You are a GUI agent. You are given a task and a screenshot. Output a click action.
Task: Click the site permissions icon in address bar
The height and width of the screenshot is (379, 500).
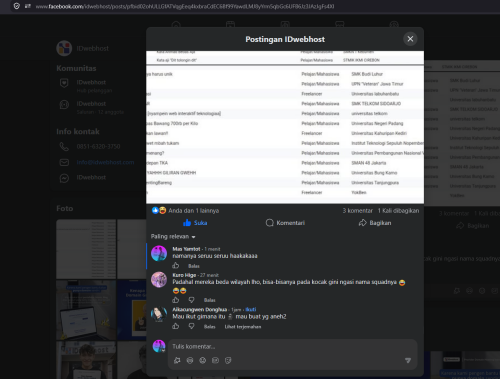(x=28, y=6)
